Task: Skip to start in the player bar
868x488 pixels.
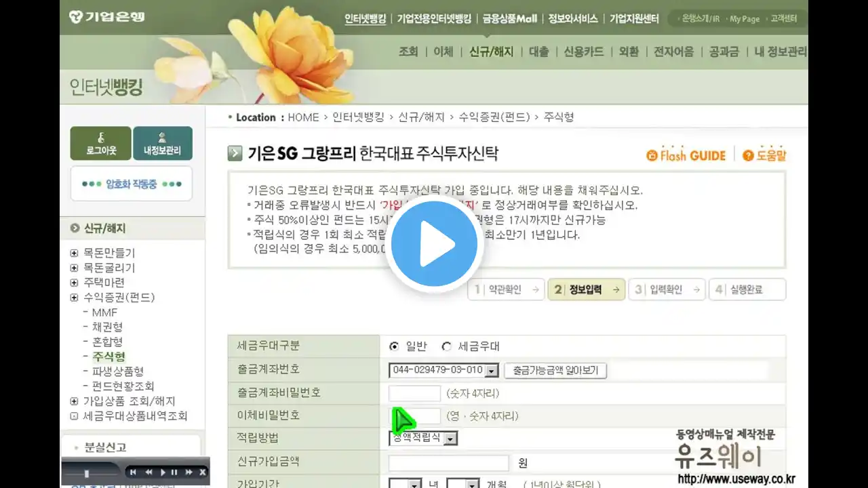Action: [133, 472]
